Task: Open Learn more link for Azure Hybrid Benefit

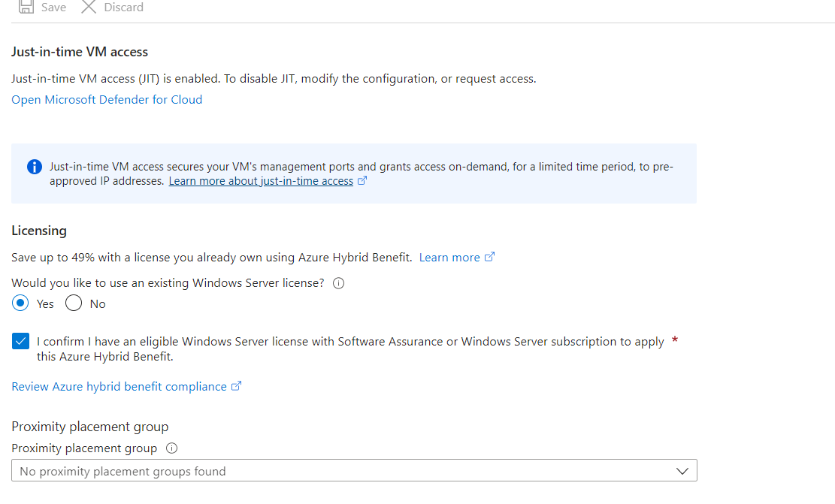Action: [x=449, y=258]
